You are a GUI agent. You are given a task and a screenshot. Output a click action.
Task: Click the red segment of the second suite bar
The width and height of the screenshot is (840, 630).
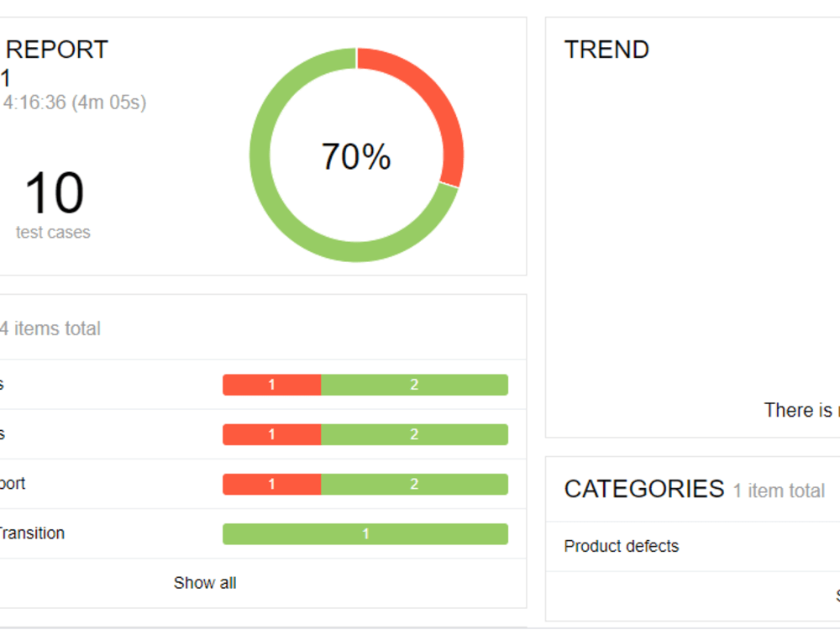[x=270, y=433]
